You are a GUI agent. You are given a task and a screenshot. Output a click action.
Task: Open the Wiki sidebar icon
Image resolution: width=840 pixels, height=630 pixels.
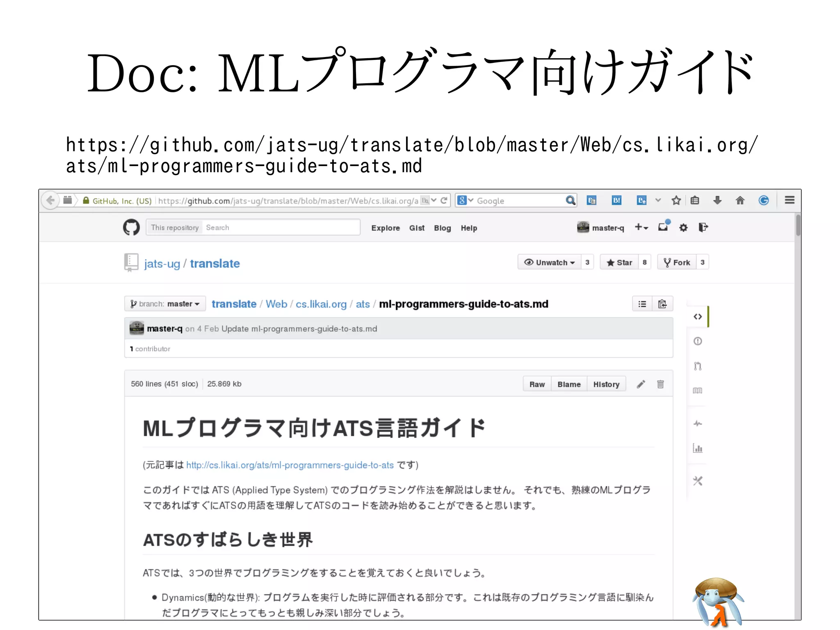[698, 390]
